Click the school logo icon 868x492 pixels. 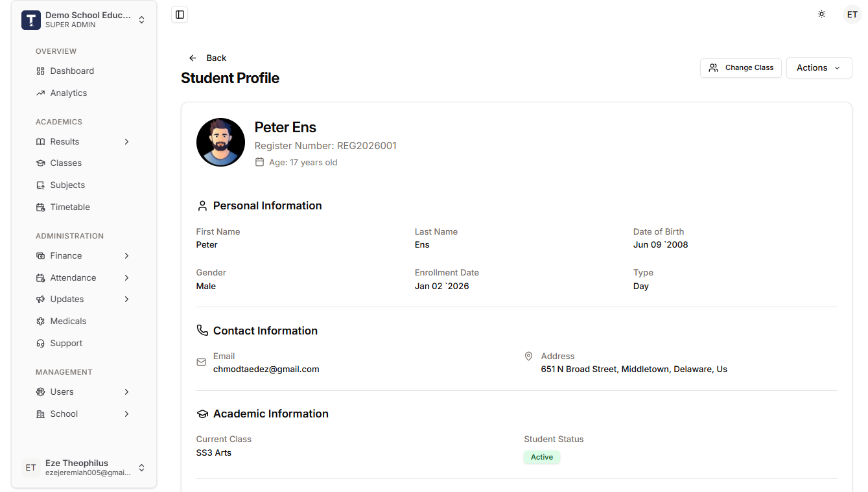30,19
